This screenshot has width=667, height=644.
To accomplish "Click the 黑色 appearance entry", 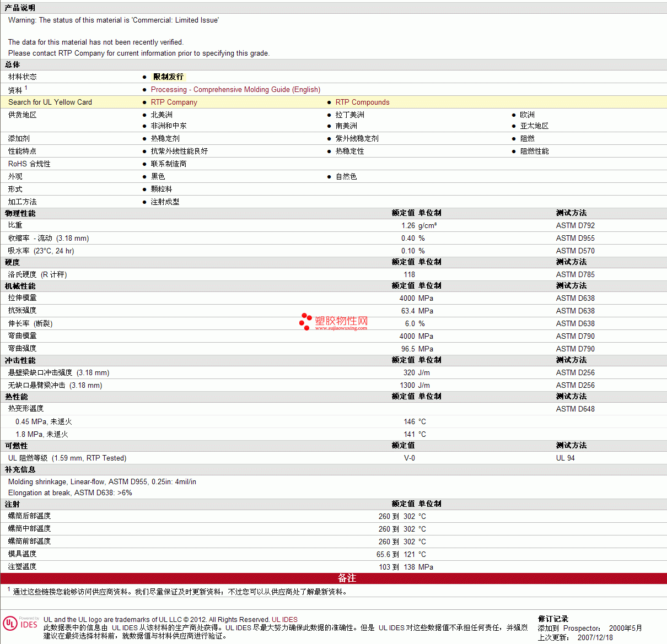I will pyautogui.click(x=158, y=176).
